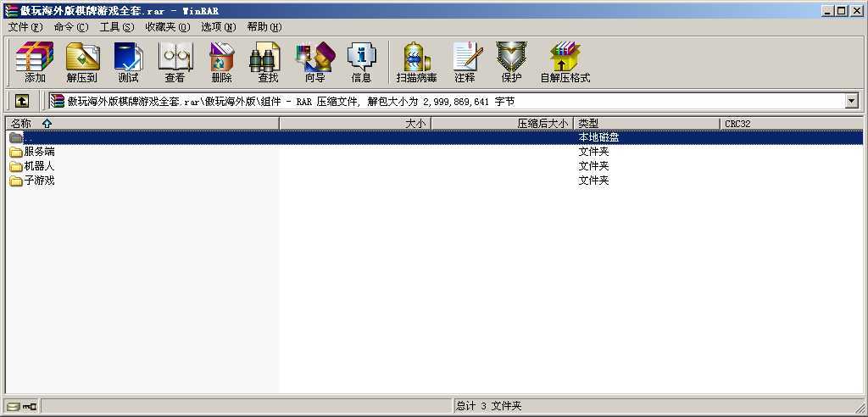Image resolution: width=868 pixels, height=417 pixels.
Task: Select the parent directory '..' folder icon
Action: pyautogui.click(x=15, y=137)
